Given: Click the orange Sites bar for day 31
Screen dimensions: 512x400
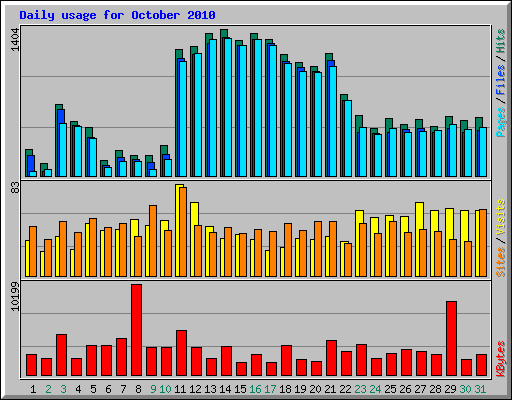Looking at the screenshot, I should tap(483, 243).
